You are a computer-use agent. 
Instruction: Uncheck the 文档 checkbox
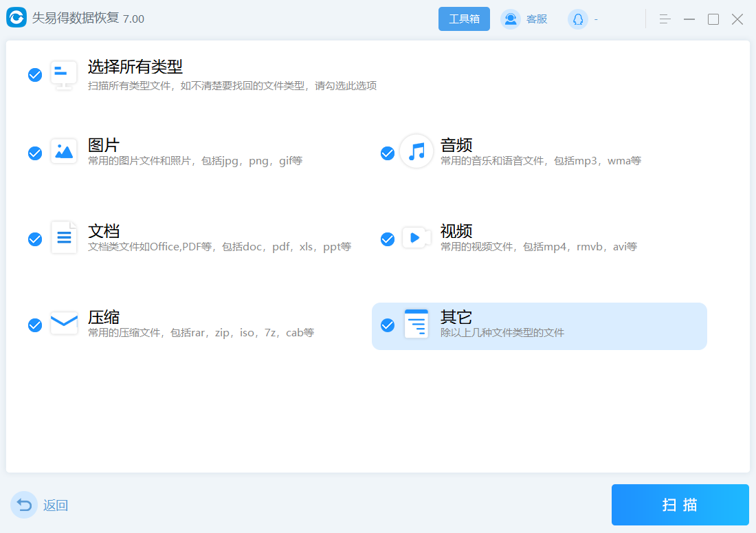pyautogui.click(x=35, y=239)
